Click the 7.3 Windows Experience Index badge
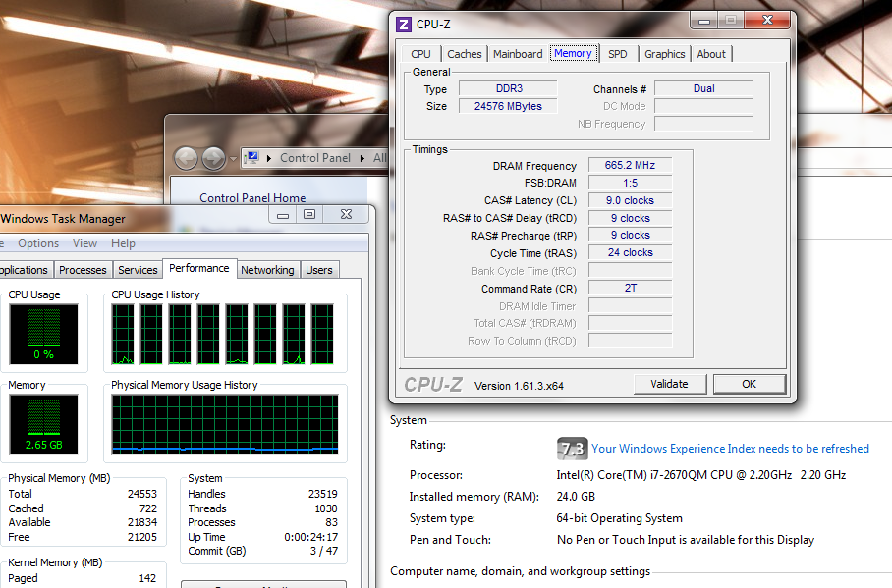892x588 pixels. coord(571,449)
